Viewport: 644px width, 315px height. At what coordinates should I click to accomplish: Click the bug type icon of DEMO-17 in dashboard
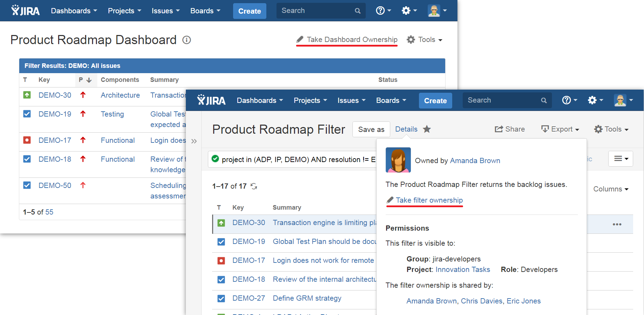(x=27, y=140)
